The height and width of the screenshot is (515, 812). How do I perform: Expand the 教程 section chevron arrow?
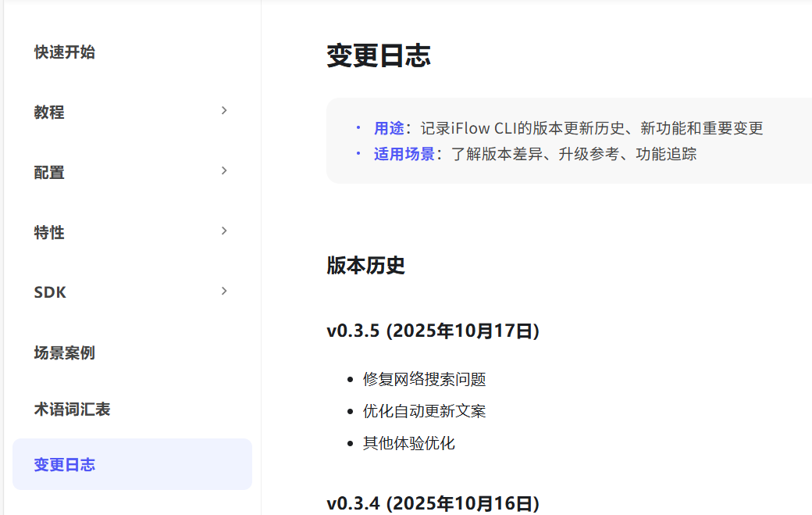tap(224, 111)
